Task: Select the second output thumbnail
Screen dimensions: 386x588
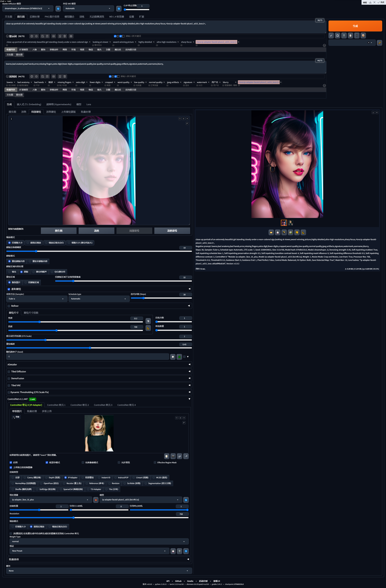Action: coord(290,223)
